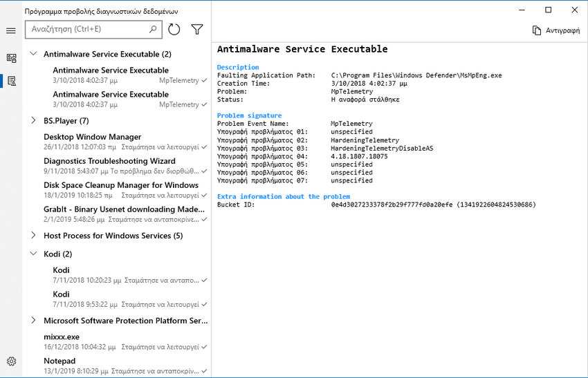Click the HardeningTelemetry signature 02 value
This screenshot has height=378, width=588.
365,140
